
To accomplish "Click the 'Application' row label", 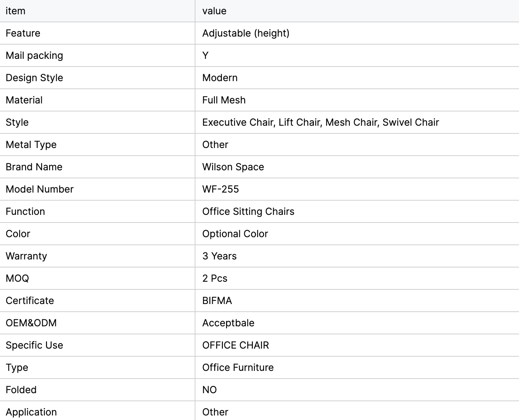I will [31, 412].
